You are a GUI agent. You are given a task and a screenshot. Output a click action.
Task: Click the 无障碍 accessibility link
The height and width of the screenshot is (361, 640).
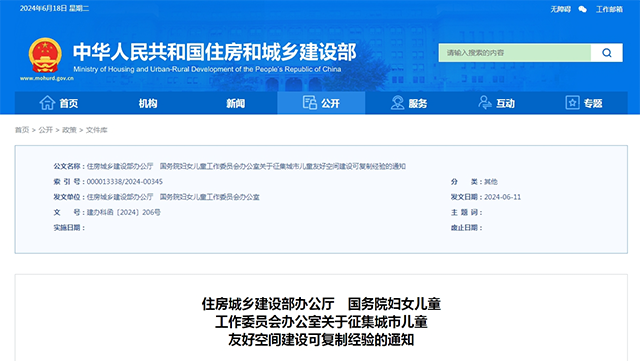[x=560, y=9]
